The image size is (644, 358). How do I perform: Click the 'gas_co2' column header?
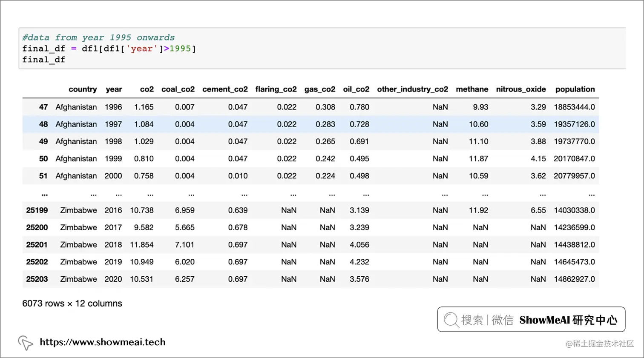pos(319,89)
